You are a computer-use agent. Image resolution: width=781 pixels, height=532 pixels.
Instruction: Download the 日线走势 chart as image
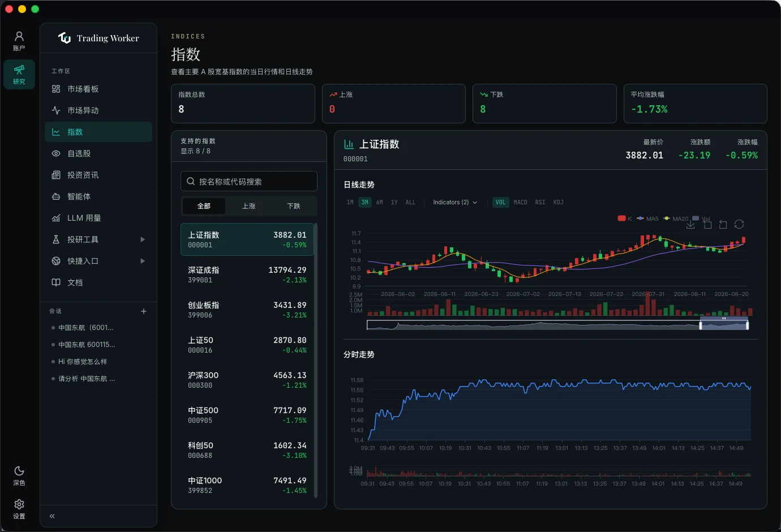click(690, 225)
